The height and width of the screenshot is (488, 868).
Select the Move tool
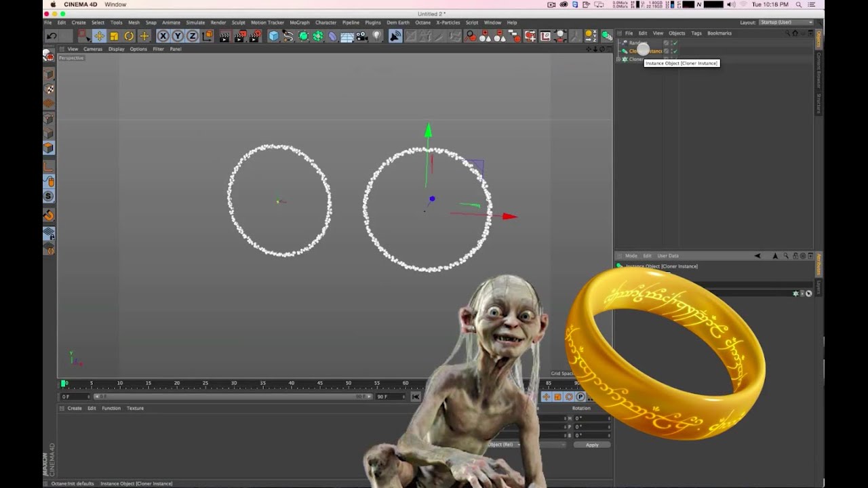pos(99,36)
